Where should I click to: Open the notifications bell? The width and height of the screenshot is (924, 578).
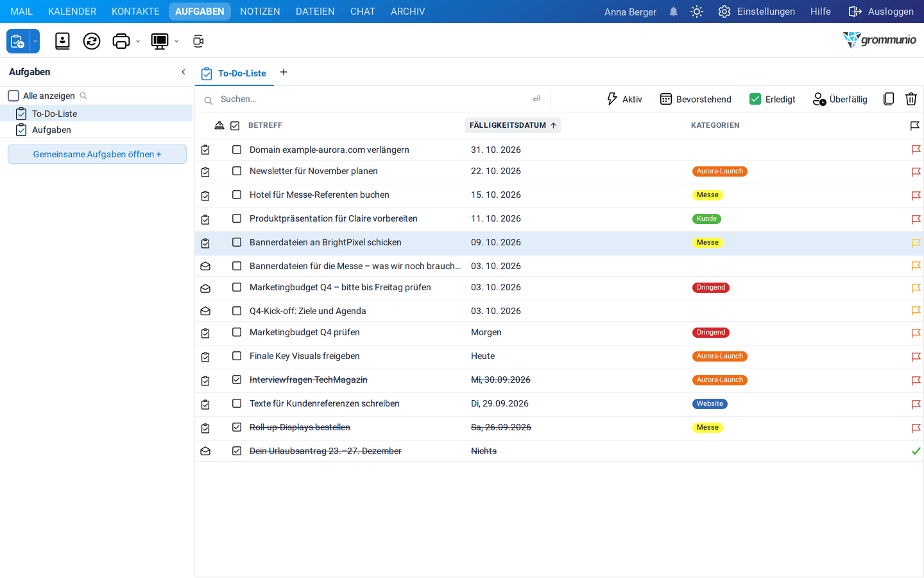pyautogui.click(x=674, y=12)
